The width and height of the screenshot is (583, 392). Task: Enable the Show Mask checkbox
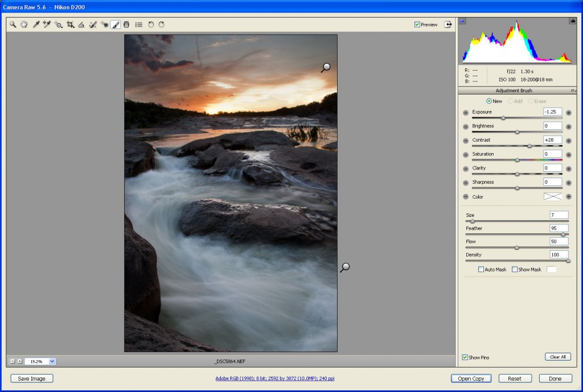(515, 269)
